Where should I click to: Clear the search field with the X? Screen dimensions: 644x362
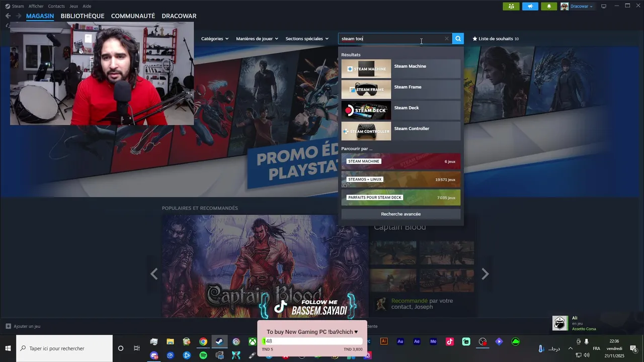(x=446, y=39)
